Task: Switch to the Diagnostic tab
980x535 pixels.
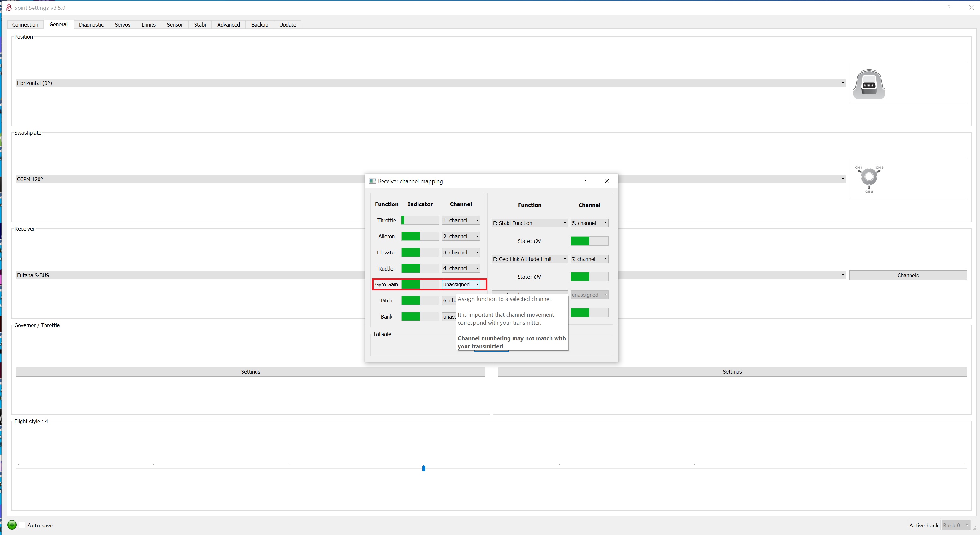Action: 91,25
